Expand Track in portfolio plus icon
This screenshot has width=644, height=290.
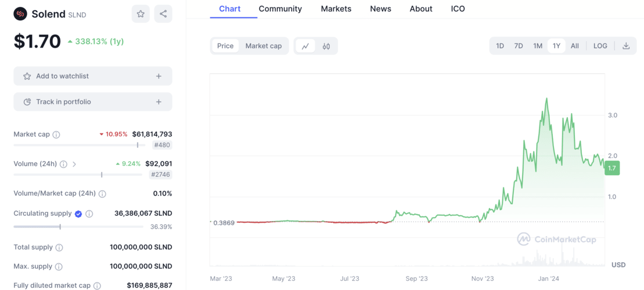[159, 101]
